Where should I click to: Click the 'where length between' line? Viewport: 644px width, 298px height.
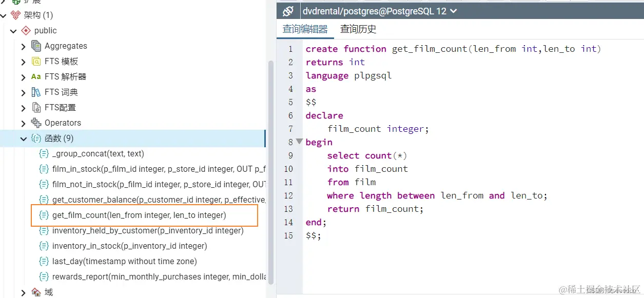437,195
